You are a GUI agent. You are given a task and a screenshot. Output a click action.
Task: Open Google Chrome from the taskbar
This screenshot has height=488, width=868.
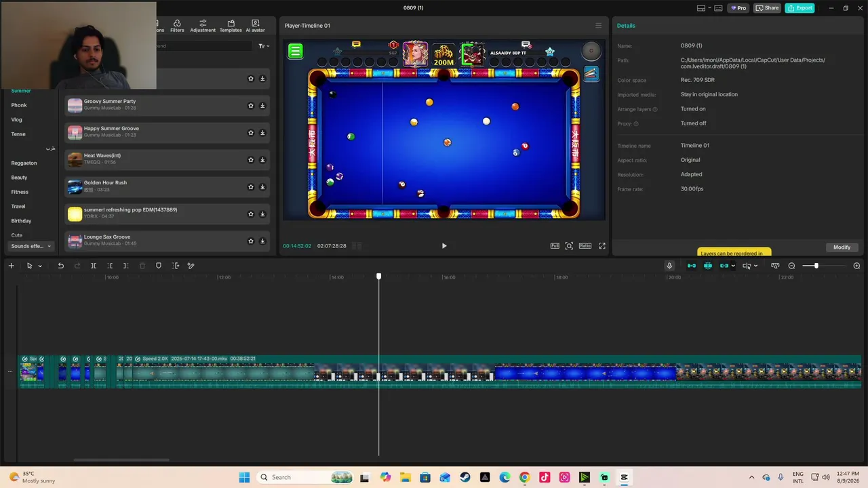(525, 477)
